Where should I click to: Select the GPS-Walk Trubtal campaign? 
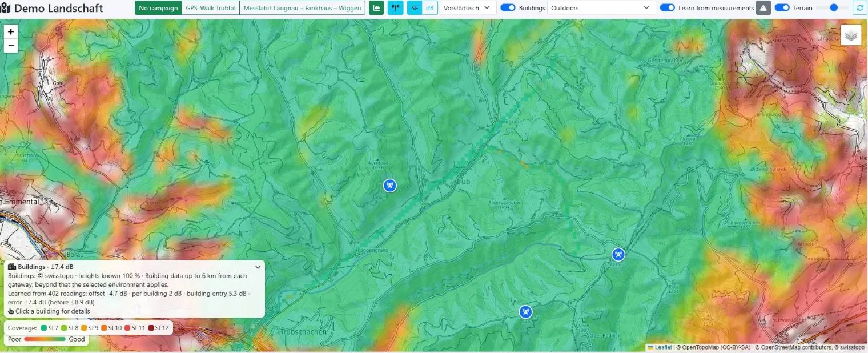(x=211, y=8)
